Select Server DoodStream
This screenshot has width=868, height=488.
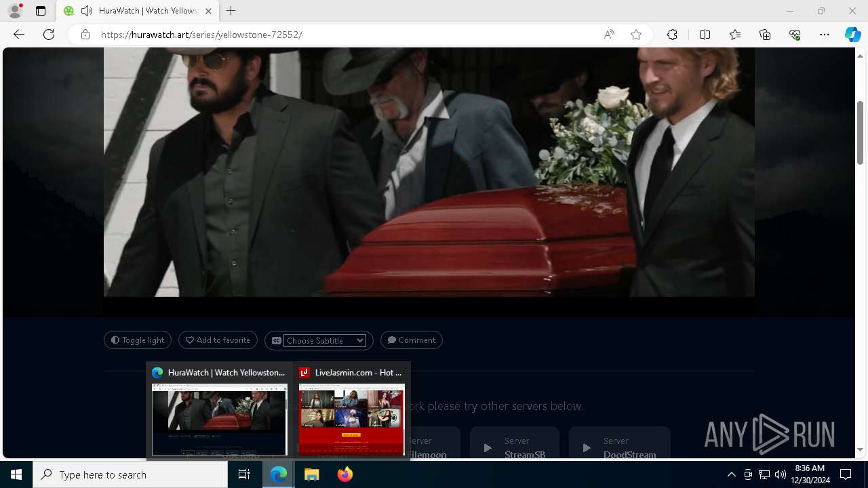click(x=620, y=443)
